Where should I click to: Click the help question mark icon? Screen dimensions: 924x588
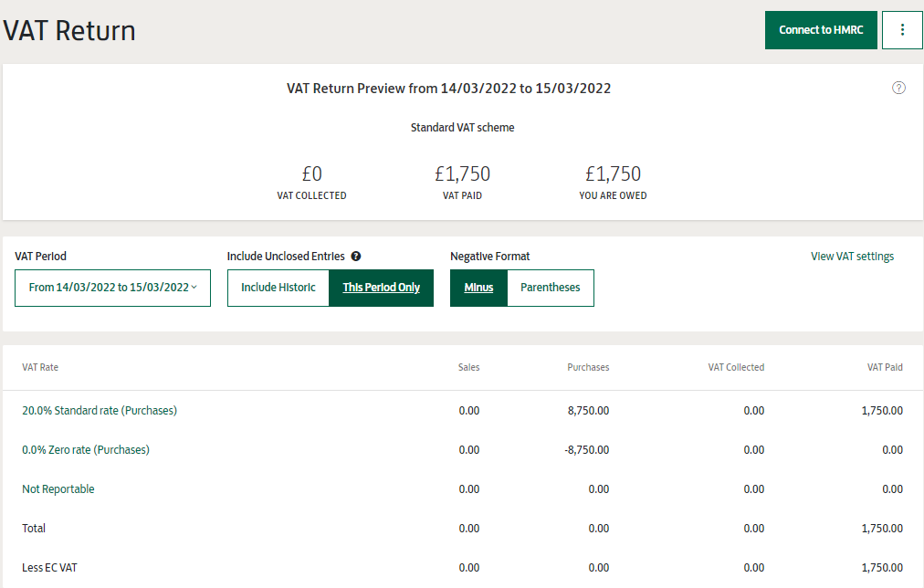click(898, 88)
